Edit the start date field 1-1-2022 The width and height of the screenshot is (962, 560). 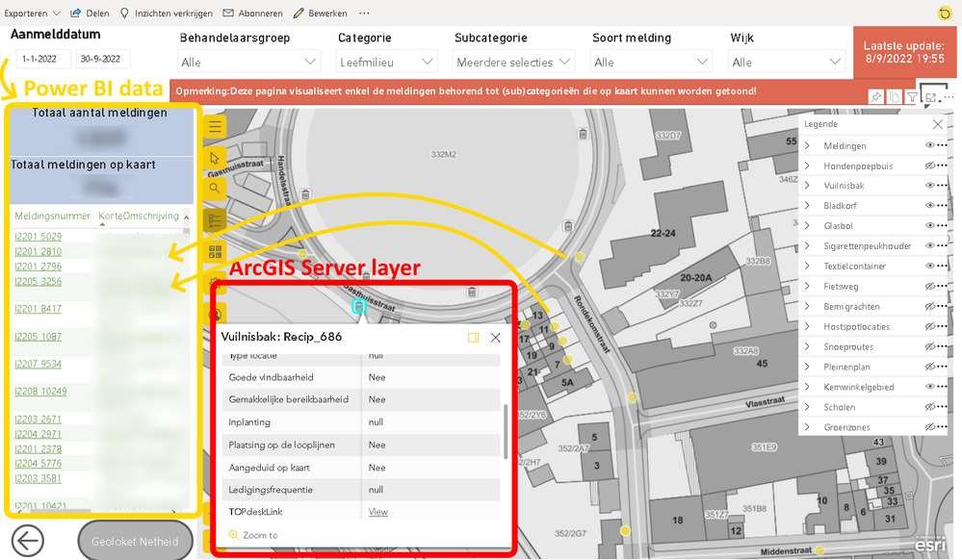point(43,59)
